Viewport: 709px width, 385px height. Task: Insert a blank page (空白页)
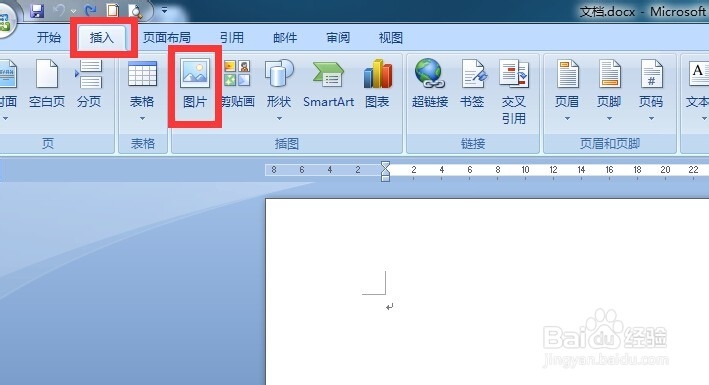click(x=47, y=84)
